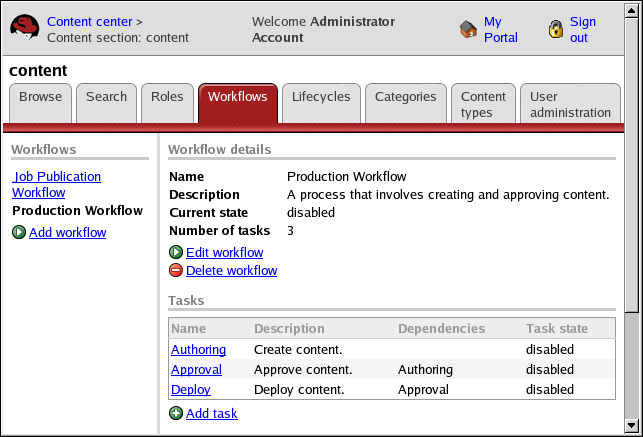Open the Approval task link
Viewport: 643px width, 437px height.
pos(196,369)
